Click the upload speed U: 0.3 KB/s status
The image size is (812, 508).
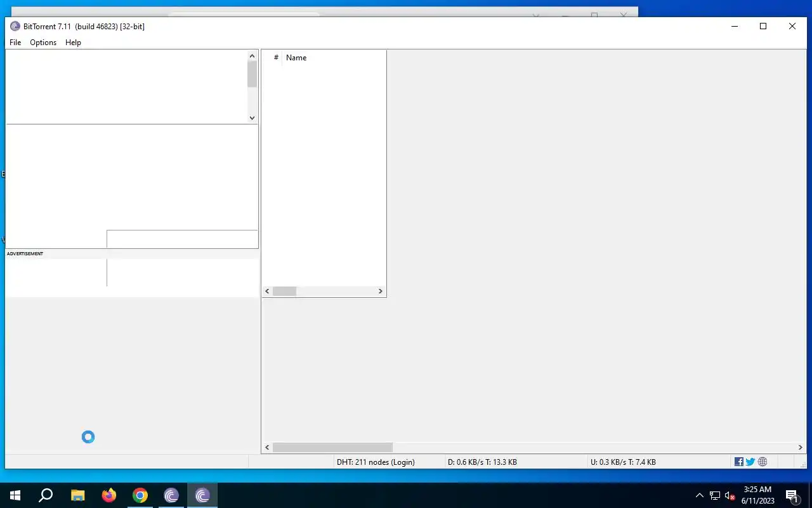623,462
